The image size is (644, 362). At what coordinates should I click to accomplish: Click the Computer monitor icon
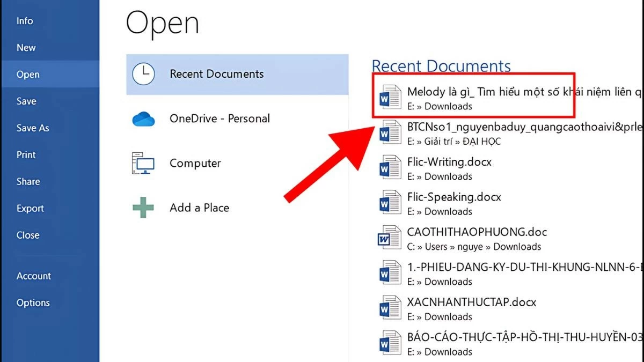coord(143,164)
